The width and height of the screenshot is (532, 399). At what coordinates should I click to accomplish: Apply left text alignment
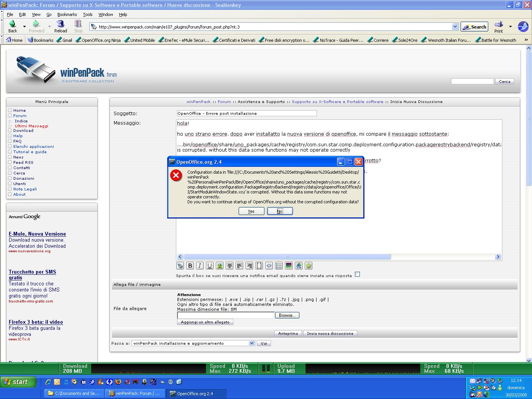click(239, 266)
